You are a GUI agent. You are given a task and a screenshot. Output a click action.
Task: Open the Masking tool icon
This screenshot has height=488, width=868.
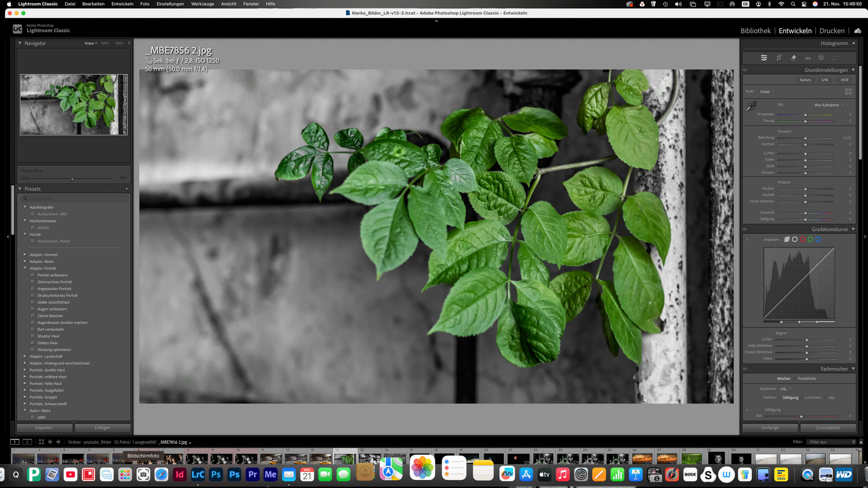click(x=821, y=58)
